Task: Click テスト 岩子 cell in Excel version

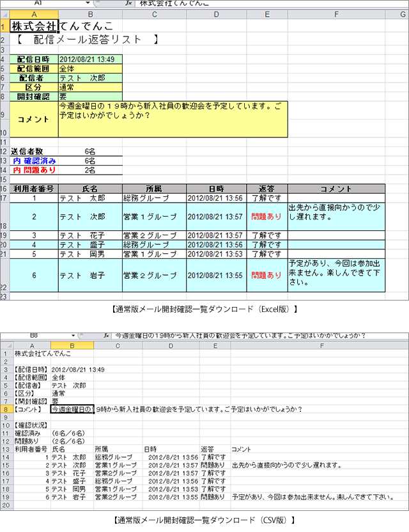Action: coord(90,276)
